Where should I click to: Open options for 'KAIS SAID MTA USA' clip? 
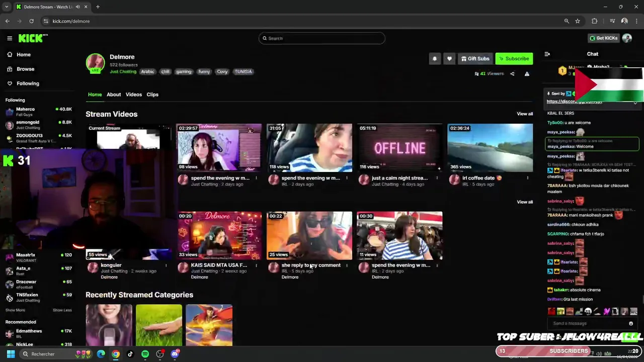[256, 265]
